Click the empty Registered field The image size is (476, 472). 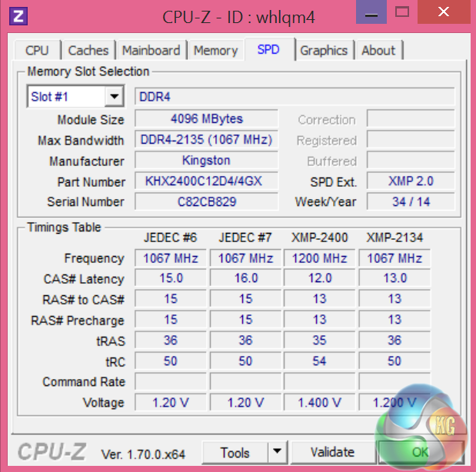coord(411,139)
